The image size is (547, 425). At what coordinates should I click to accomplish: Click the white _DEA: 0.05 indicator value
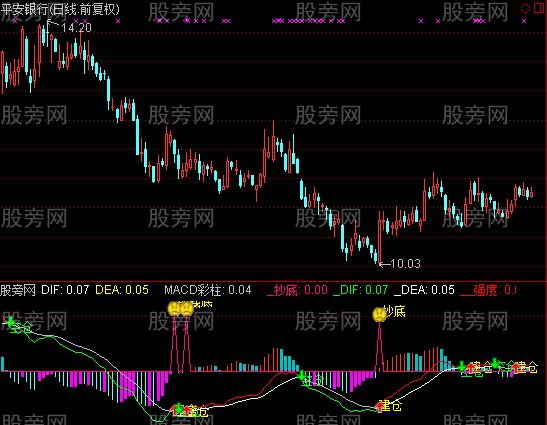424,290
